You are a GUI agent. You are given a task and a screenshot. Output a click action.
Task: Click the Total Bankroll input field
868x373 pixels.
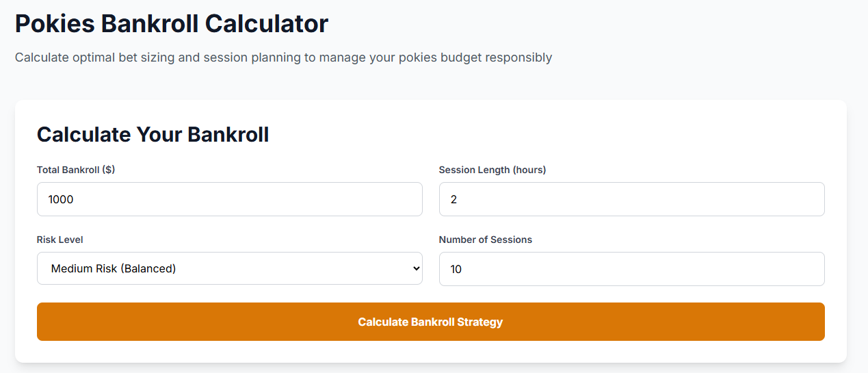229,199
